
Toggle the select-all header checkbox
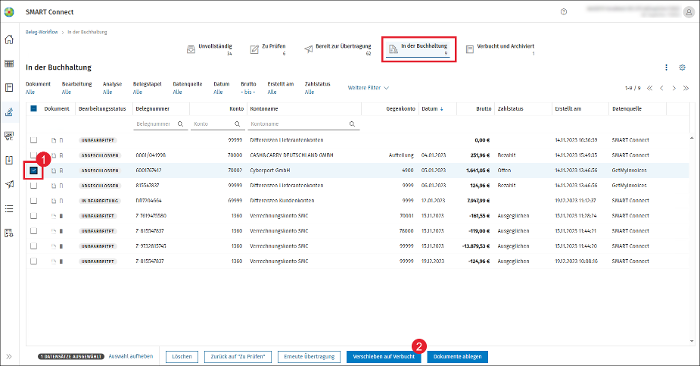(x=33, y=108)
